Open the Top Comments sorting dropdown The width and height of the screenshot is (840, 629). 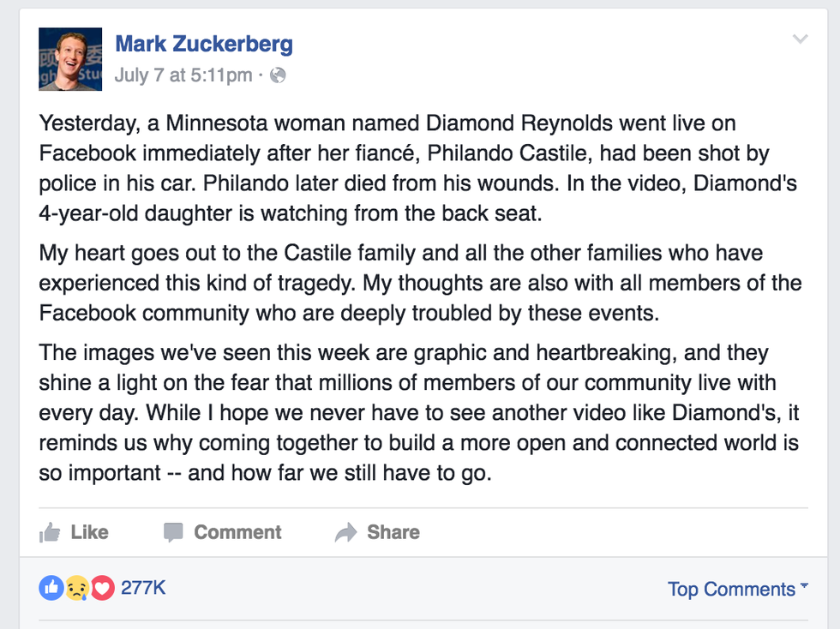(x=731, y=589)
